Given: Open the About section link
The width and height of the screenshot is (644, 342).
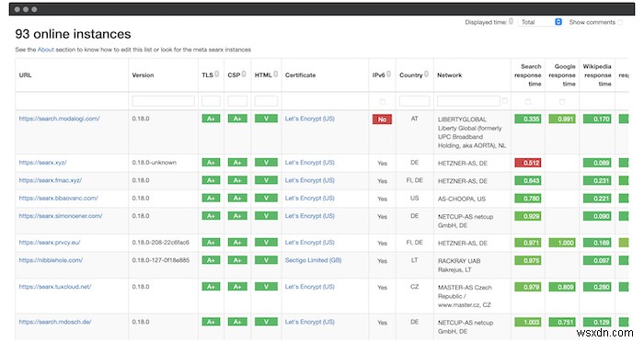Looking at the screenshot, I should pyautogui.click(x=46, y=50).
